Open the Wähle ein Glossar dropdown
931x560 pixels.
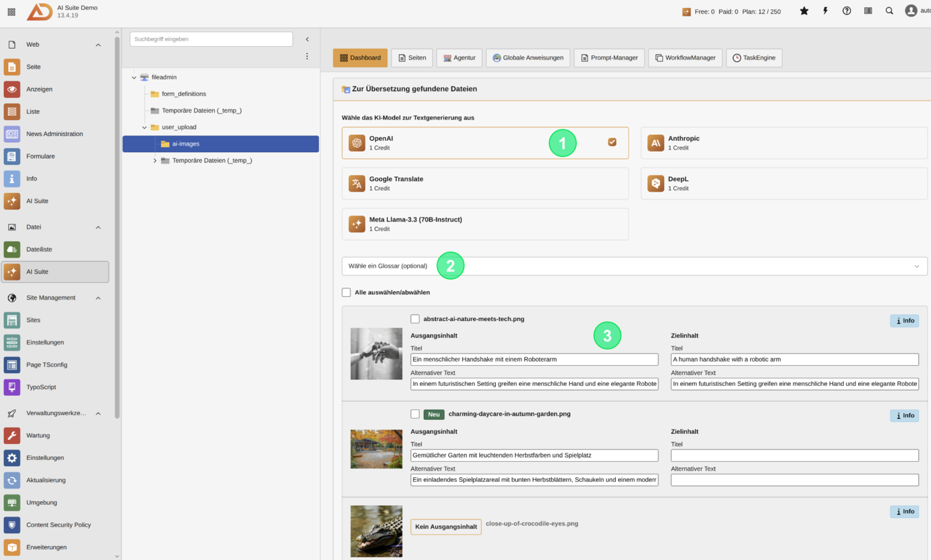point(634,266)
